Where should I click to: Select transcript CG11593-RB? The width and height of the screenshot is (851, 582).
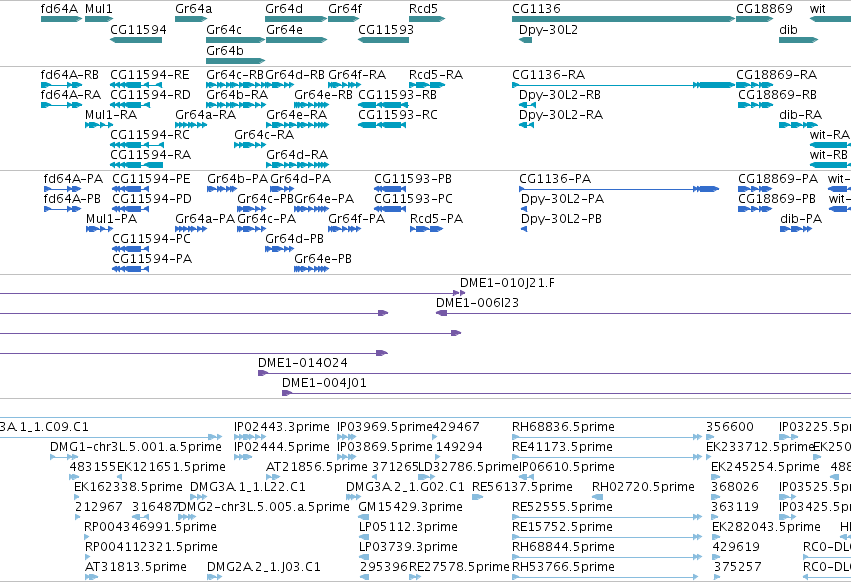(x=382, y=105)
